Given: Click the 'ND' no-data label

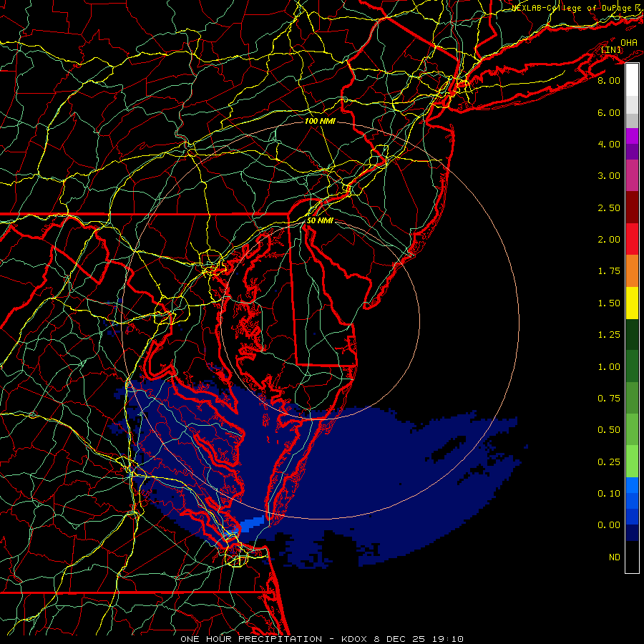Looking at the screenshot, I should pos(615,557).
